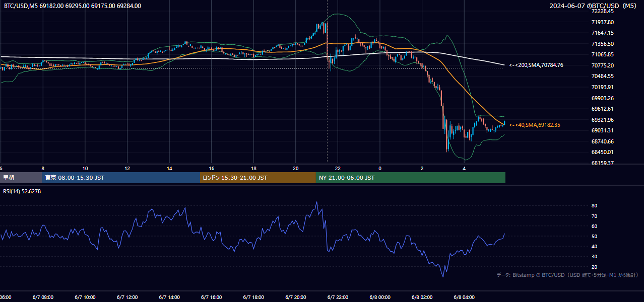Click hour label 18 under price chart
Image resolution: width=644 pixels, height=302 pixels.
click(x=254, y=168)
